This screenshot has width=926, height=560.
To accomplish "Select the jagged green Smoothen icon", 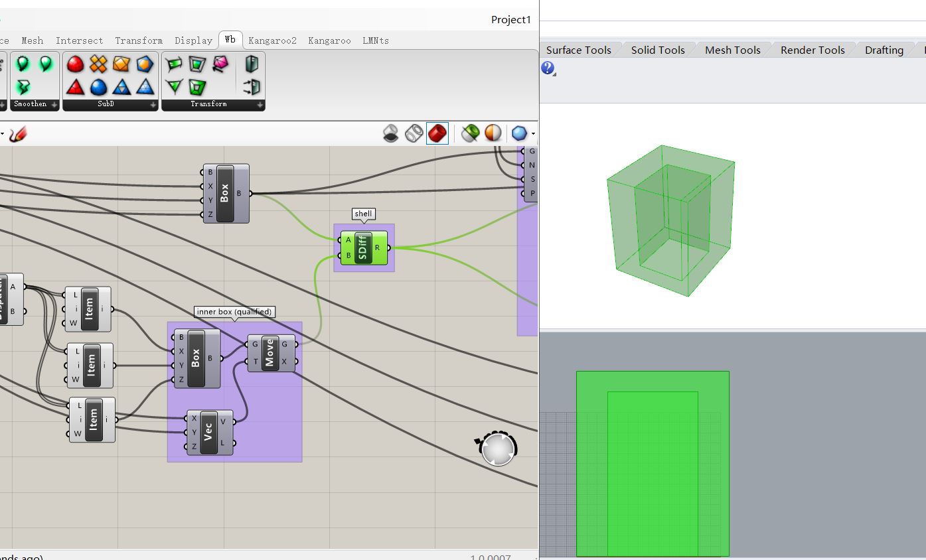I will coord(23,86).
